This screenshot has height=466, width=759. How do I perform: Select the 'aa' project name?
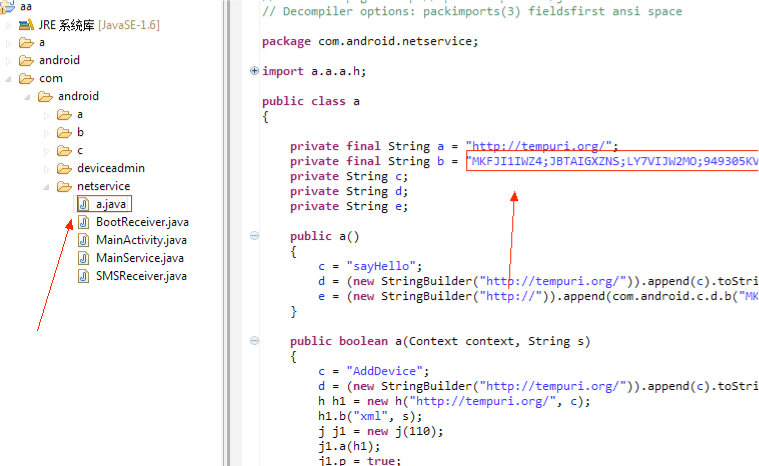26,7
